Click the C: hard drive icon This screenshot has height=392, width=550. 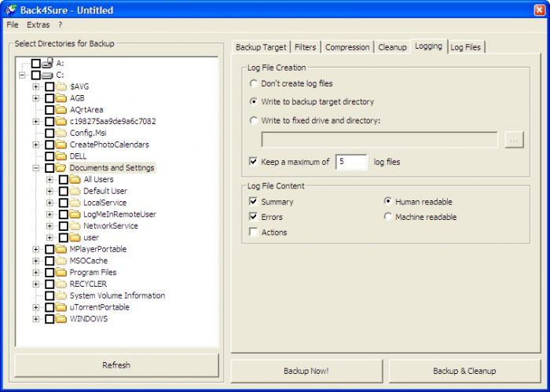point(47,75)
